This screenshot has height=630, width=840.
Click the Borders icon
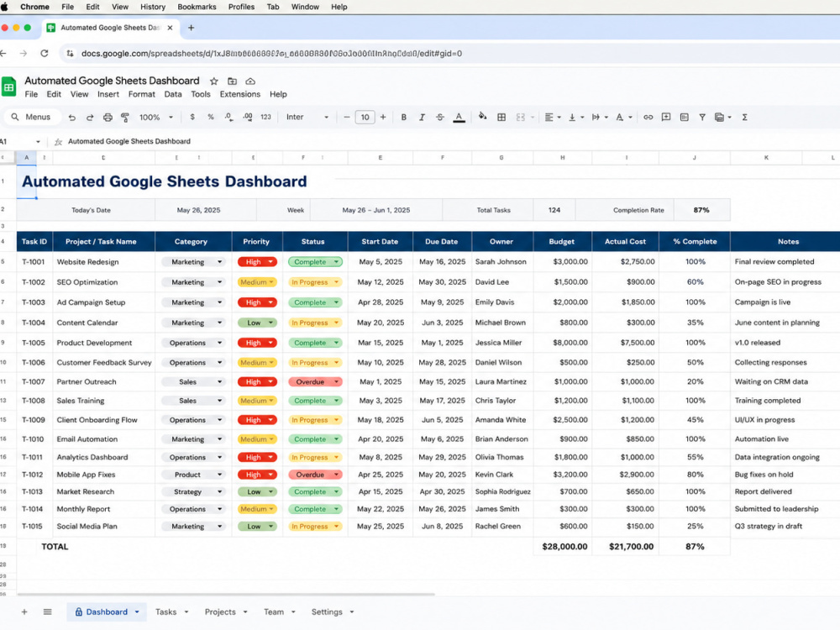pyautogui.click(x=501, y=118)
